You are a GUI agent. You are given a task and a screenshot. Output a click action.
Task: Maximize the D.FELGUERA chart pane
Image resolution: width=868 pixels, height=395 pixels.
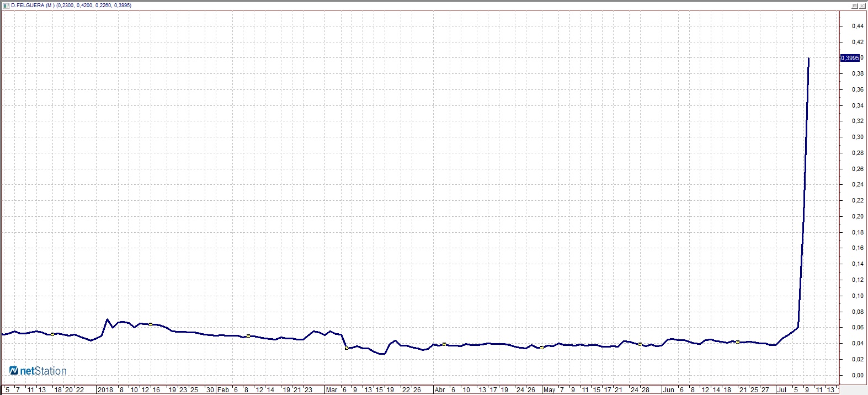point(854,6)
